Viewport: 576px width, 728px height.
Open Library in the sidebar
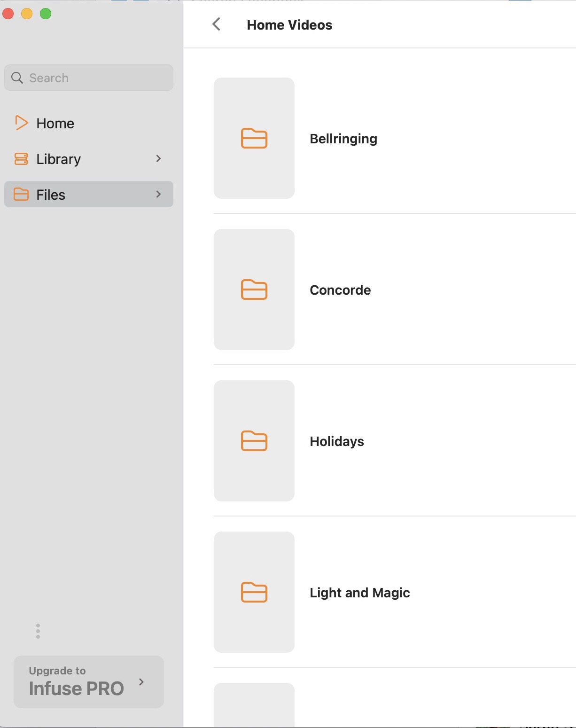(89, 159)
